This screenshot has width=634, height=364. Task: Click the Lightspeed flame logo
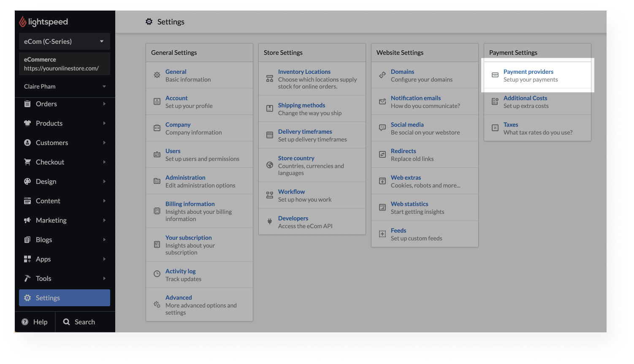click(22, 22)
